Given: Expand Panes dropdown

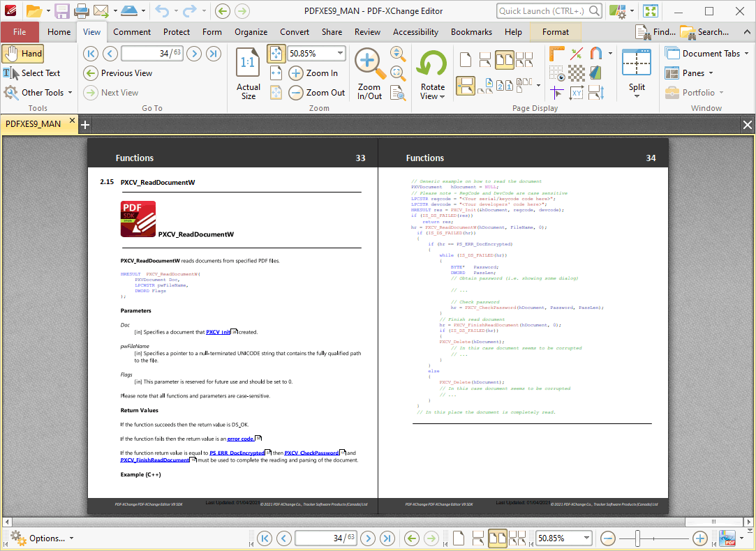Looking at the screenshot, I should point(711,73).
